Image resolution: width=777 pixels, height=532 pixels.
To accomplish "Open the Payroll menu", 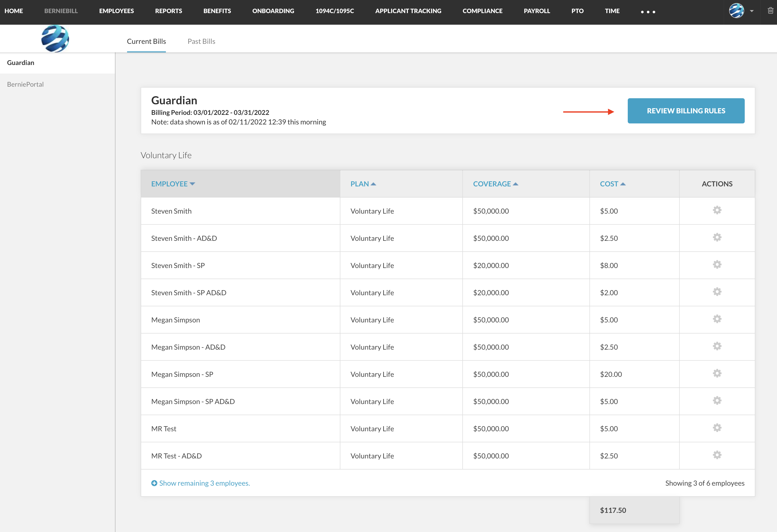I will click(x=536, y=11).
